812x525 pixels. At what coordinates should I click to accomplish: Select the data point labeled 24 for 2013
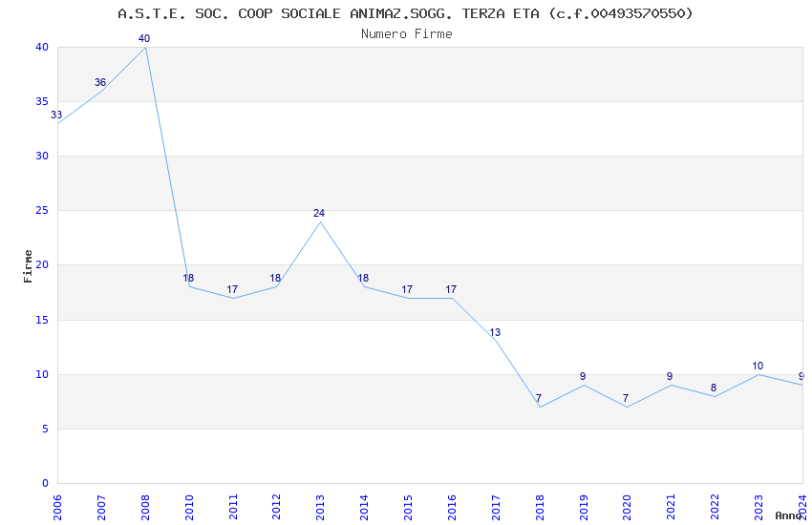tap(319, 213)
